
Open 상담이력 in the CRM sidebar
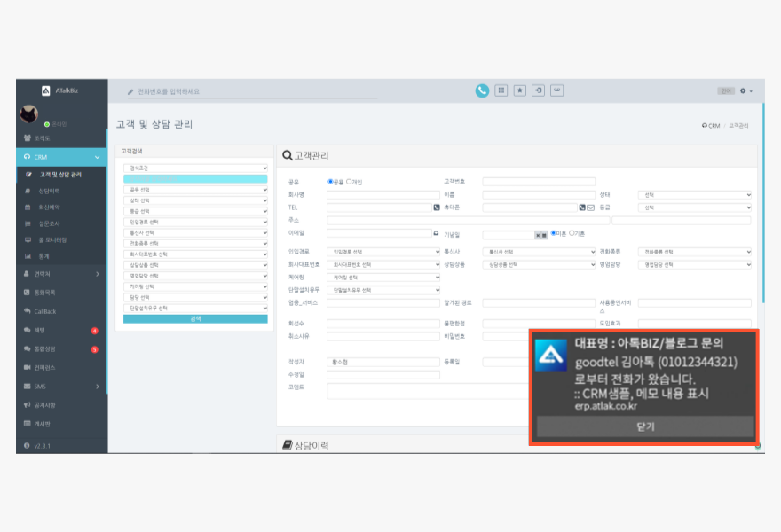tap(50, 191)
